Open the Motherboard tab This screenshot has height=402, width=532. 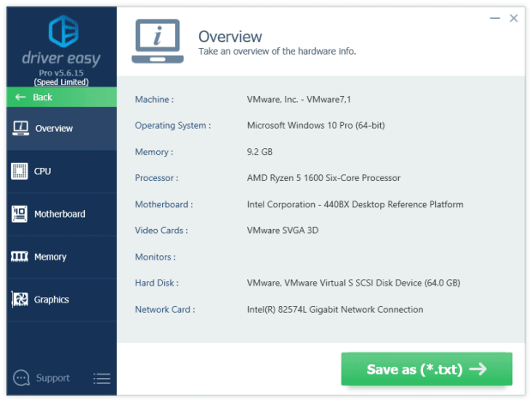60,214
